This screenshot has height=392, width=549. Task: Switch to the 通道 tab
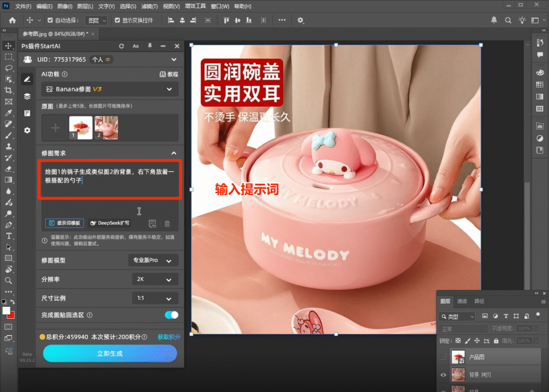(462, 301)
